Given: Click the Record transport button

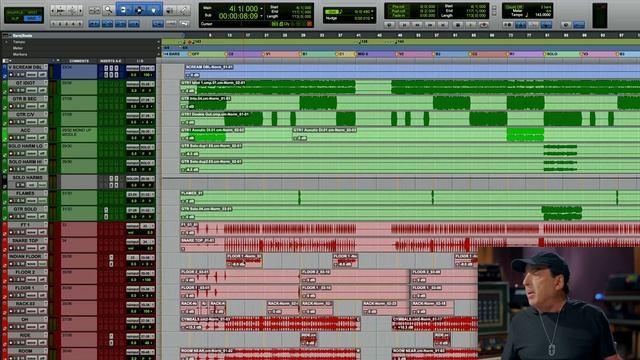Looking at the screenshot, I should click(484, 25).
